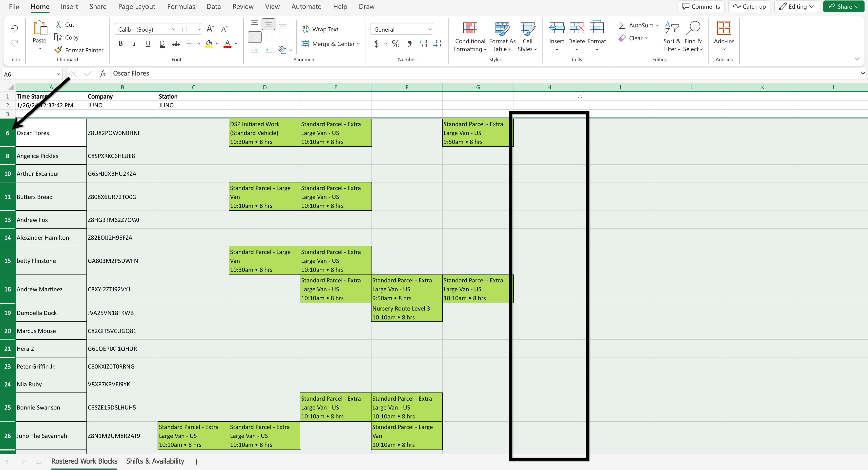Click the Format Painter brush icon
868x470 pixels.
point(58,50)
